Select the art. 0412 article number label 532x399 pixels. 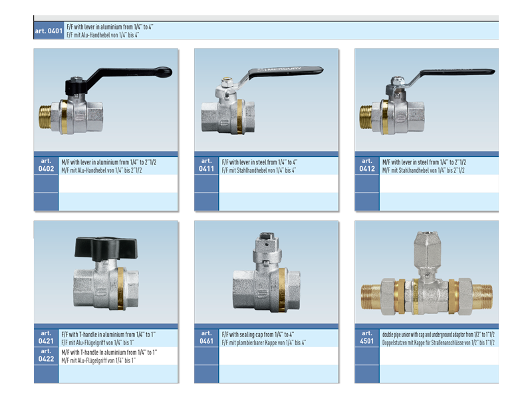click(367, 166)
